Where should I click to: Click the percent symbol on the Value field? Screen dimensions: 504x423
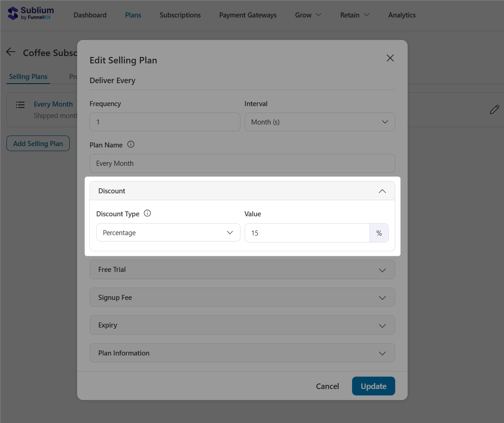coord(379,233)
